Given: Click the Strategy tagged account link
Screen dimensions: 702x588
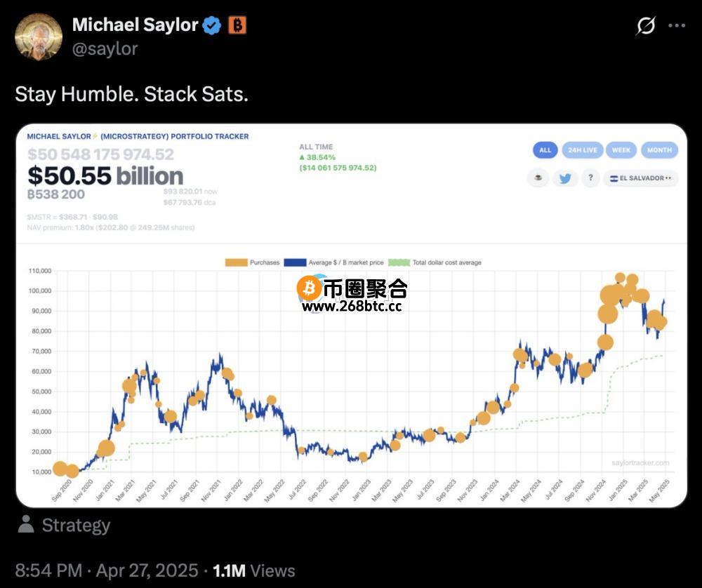Looking at the screenshot, I should pyautogui.click(x=76, y=526).
